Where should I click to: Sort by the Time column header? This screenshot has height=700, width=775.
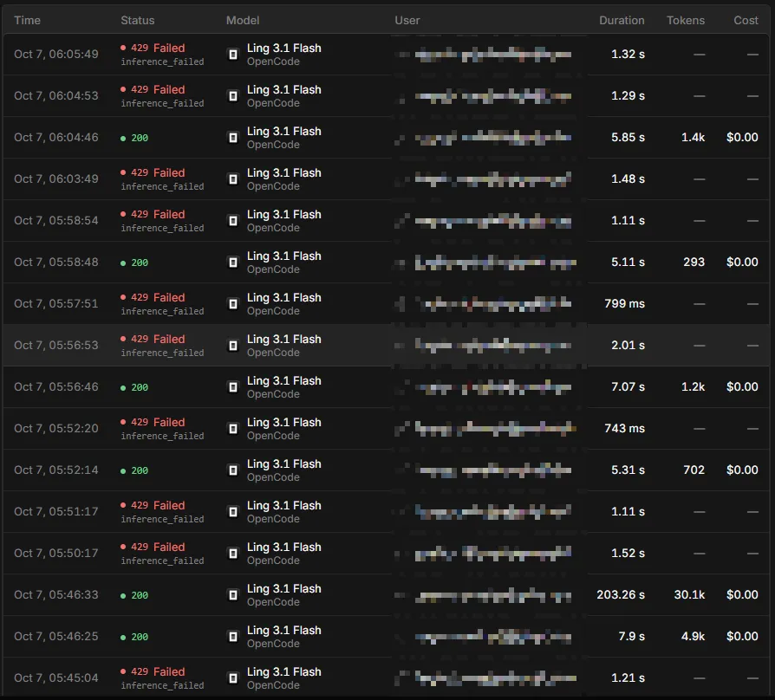27,20
